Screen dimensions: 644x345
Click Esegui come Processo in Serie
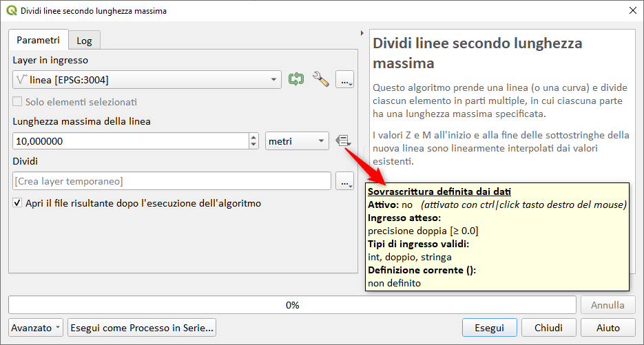[142, 328]
